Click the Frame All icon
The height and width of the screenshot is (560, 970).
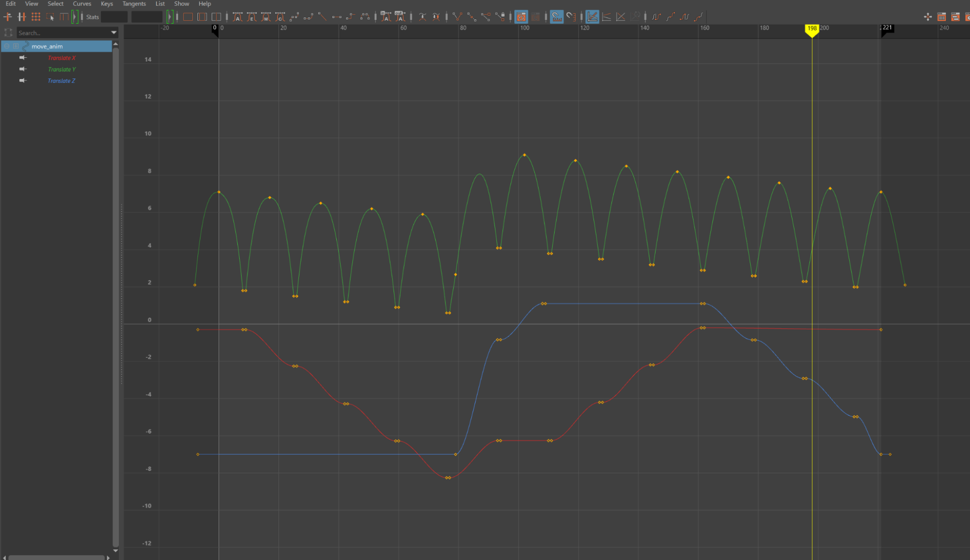pyautogui.click(x=188, y=17)
